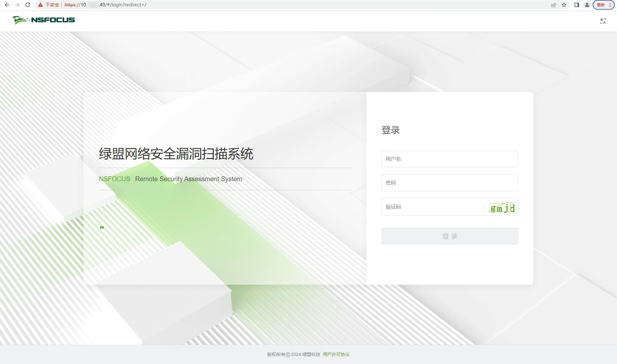Open the browser side panel
Image resolution: width=617 pixels, height=364 pixels.
point(577,5)
